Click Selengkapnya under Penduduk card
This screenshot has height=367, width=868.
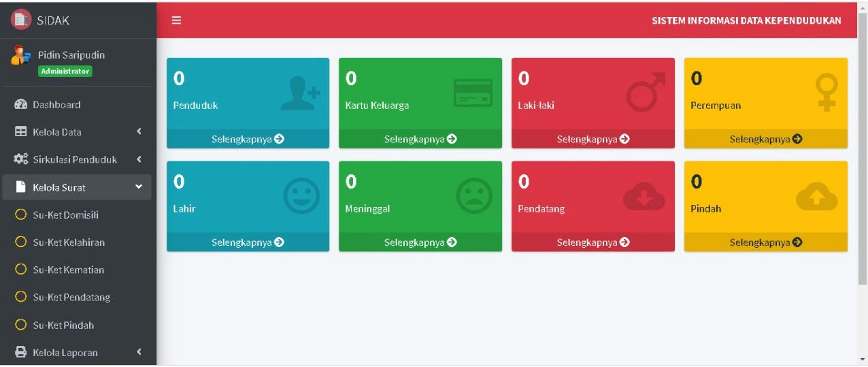[x=248, y=139]
